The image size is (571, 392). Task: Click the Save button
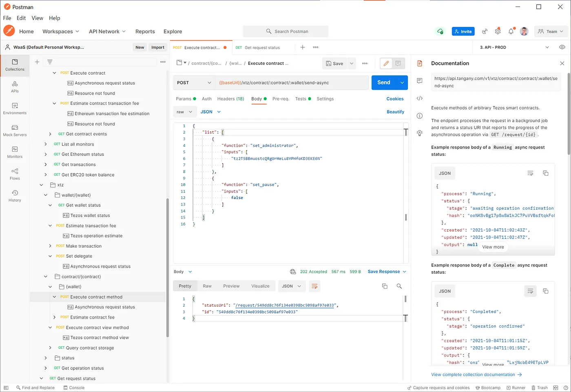pos(334,64)
